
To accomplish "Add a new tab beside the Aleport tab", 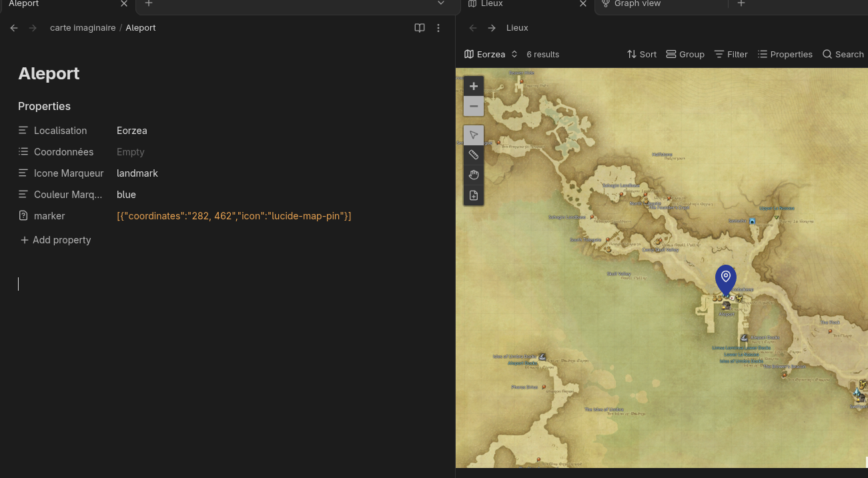I will [x=149, y=4].
